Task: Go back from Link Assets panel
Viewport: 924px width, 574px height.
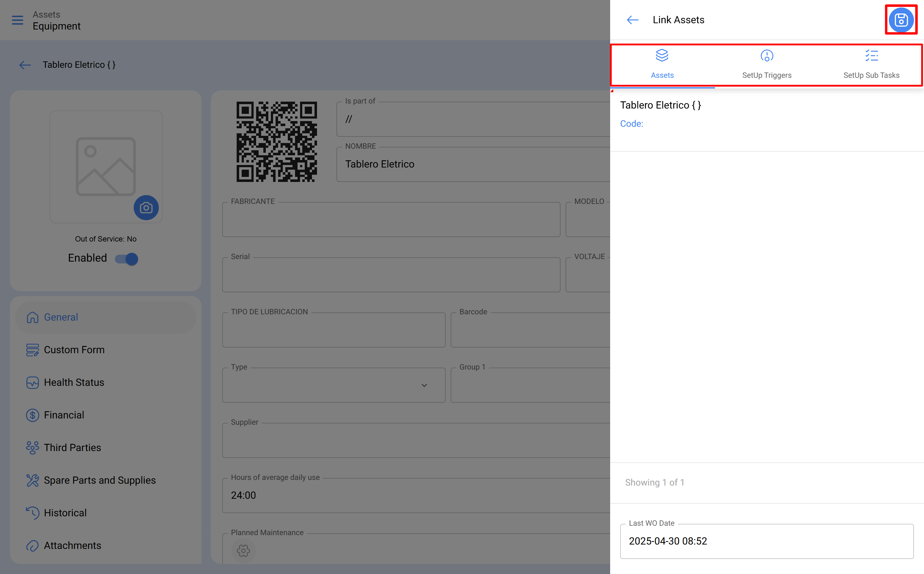Action: 632,20
